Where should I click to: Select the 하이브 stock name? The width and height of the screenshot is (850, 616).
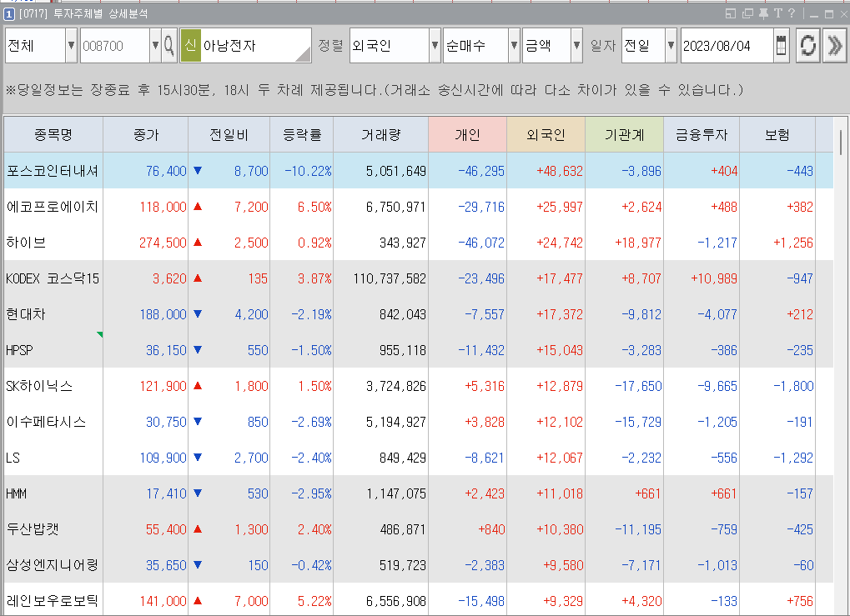click(x=26, y=243)
